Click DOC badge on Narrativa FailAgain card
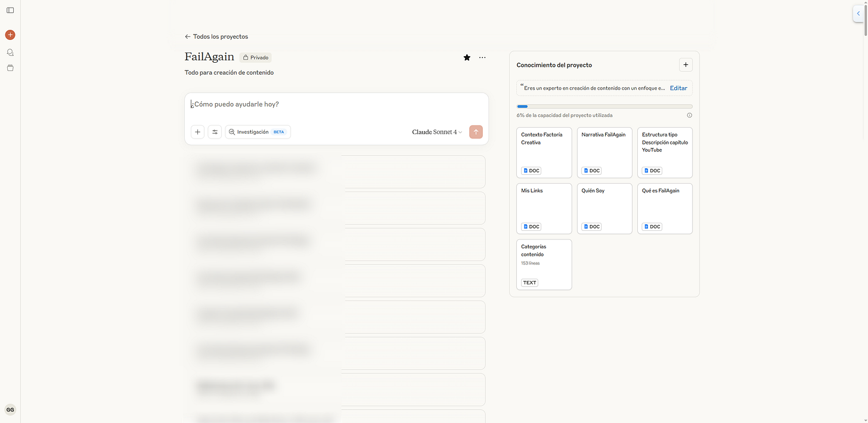Viewport: 868px width, 423px height. click(x=591, y=171)
